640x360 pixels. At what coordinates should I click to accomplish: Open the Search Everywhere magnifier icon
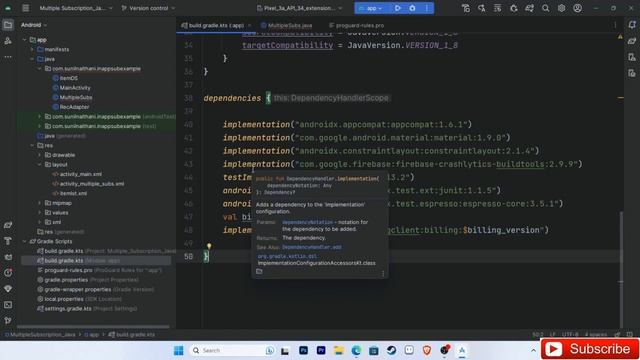point(545,8)
